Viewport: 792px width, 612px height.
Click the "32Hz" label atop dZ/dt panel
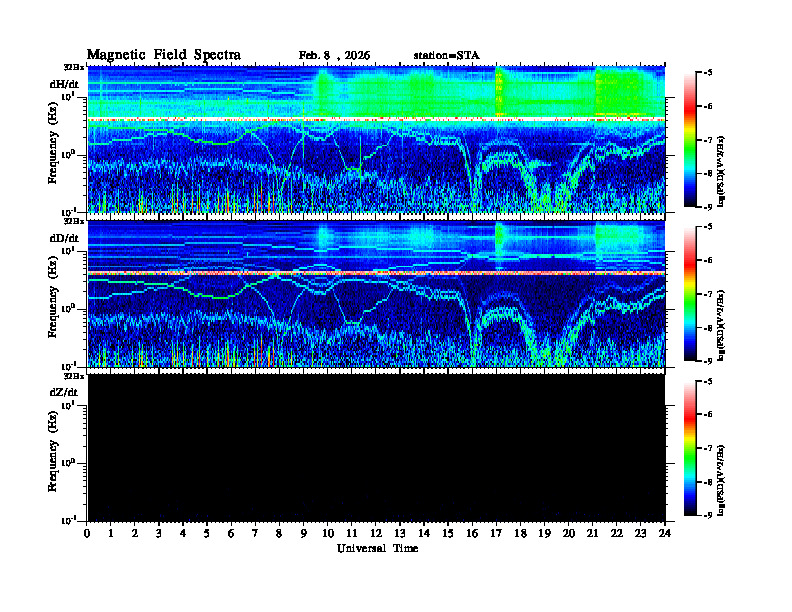coord(73,376)
